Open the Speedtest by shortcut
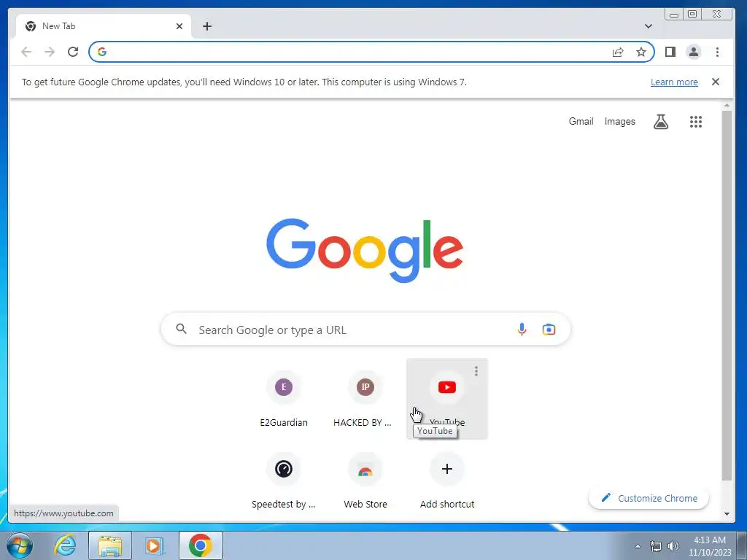 (284, 481)
